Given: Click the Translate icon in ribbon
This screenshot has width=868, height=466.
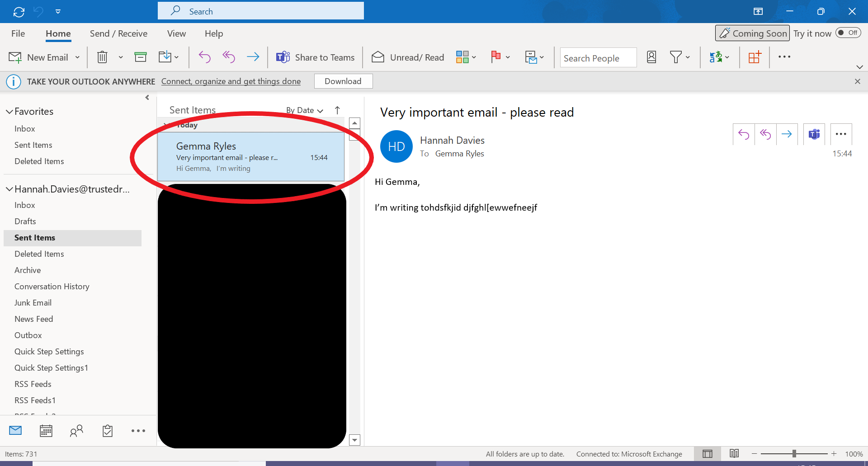Looking at the screenshot, I should click(x=716, y=57).
